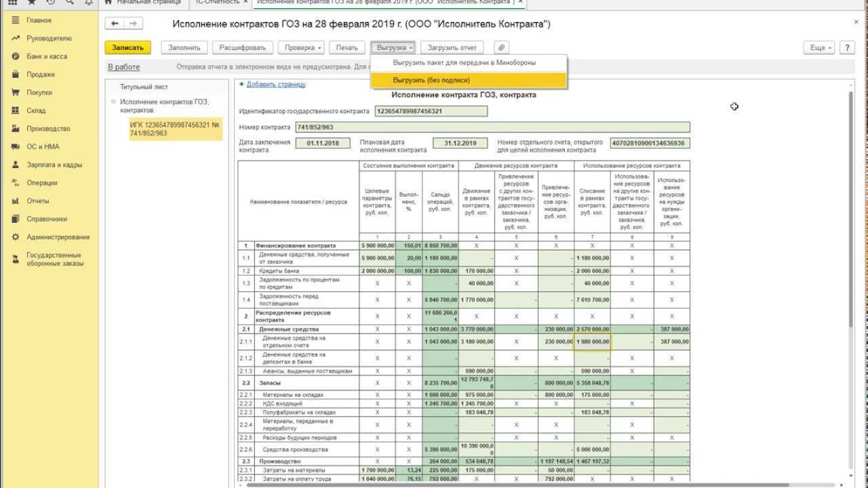Screen dimensions: 868x488
Task: Select Титульный лист in the tree
Action: click(x=144, y=87)
